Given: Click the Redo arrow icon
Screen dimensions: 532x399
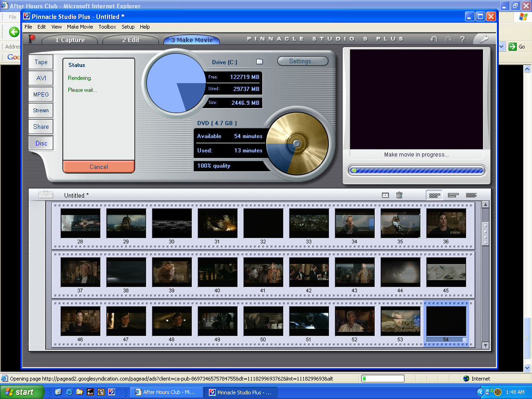Looking at the screenshot, I should (448, 39).
